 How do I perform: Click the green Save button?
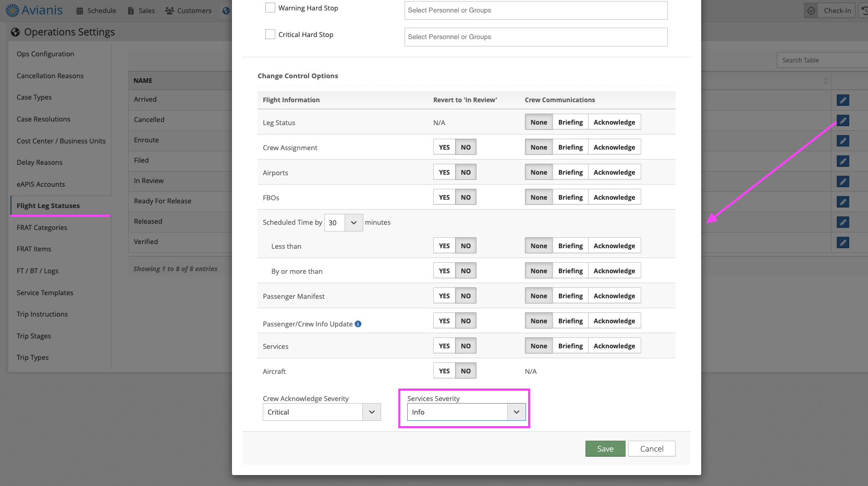coord(605,449)
